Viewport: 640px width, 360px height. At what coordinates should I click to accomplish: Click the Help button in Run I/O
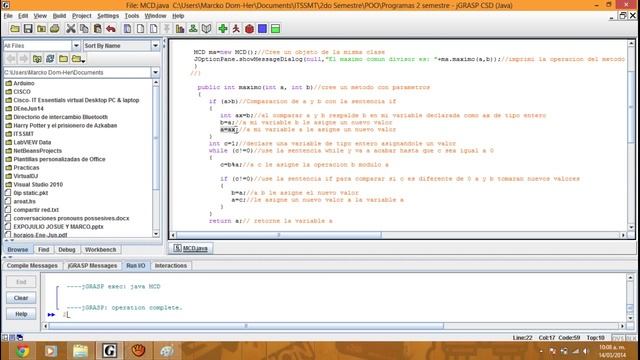click(x=21, y=314)
